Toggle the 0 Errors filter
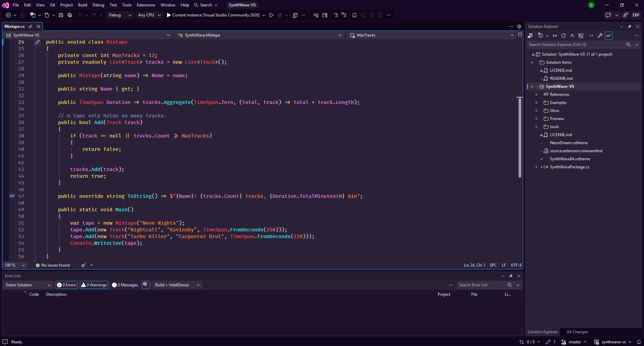Image resolution: width=644 pixels, height=346 pixels. coord(66,285)
